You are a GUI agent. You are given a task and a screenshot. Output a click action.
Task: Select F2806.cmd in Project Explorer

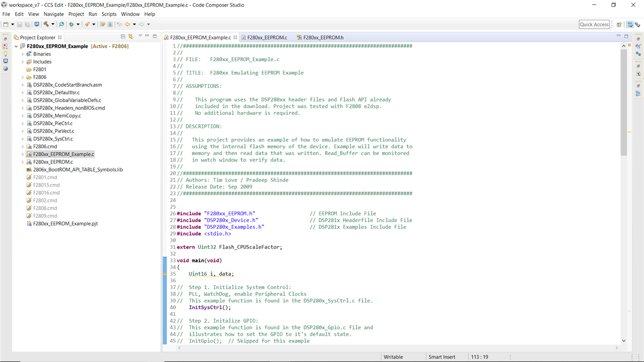point(45,147)
